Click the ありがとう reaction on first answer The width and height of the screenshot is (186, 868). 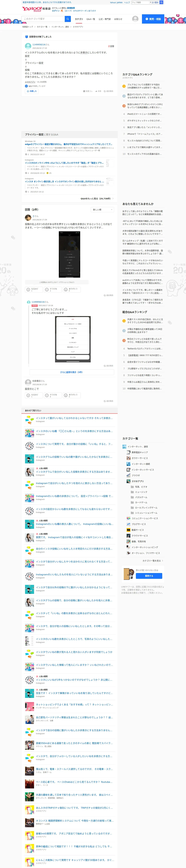[72, 289]
